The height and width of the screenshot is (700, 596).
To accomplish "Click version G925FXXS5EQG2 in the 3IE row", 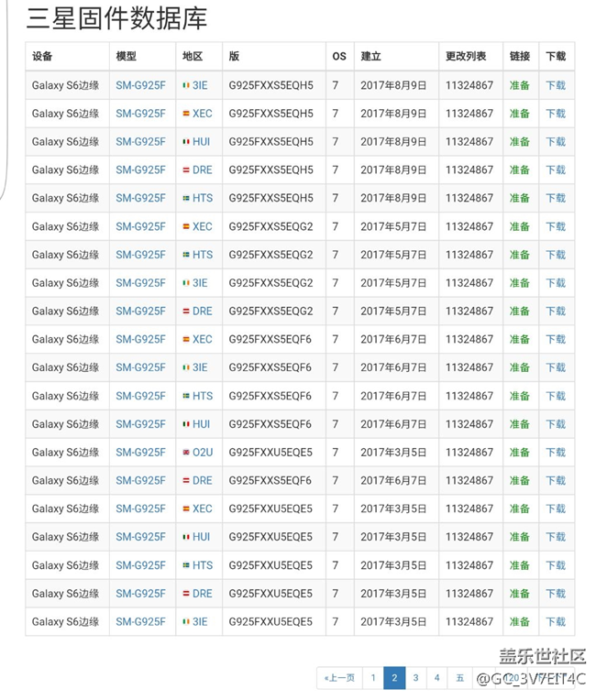I will tap(270, 282).
